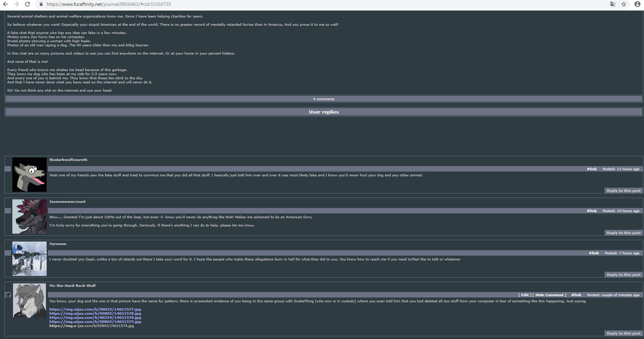Go forward using the browser forward arrow
This screenshot has width=644, height=339.
tap(16, 4)
